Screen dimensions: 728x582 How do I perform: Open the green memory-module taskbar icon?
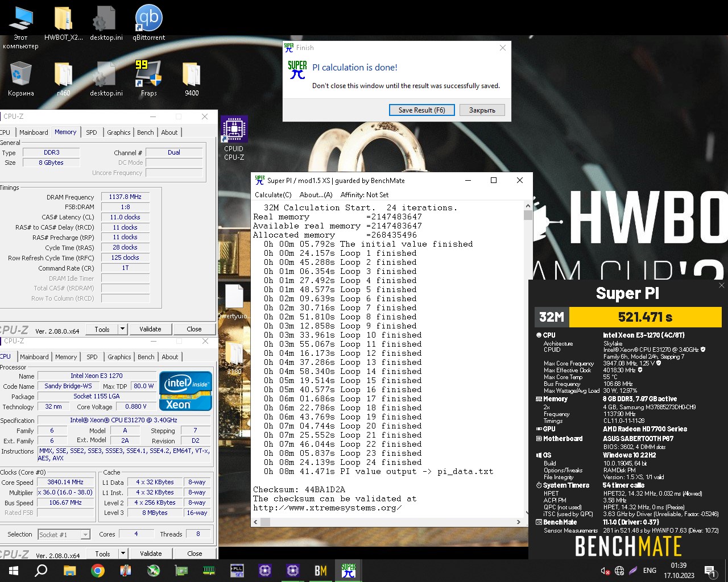tap(209, 571)
